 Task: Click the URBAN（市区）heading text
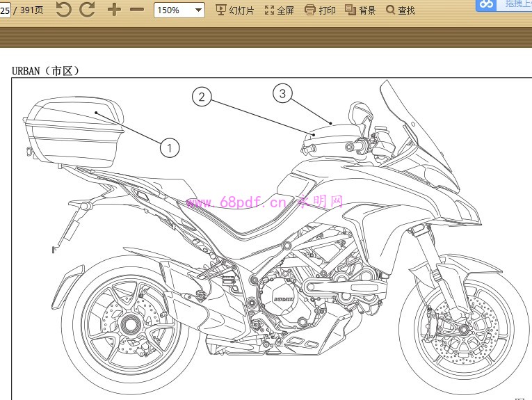(46, 71)
